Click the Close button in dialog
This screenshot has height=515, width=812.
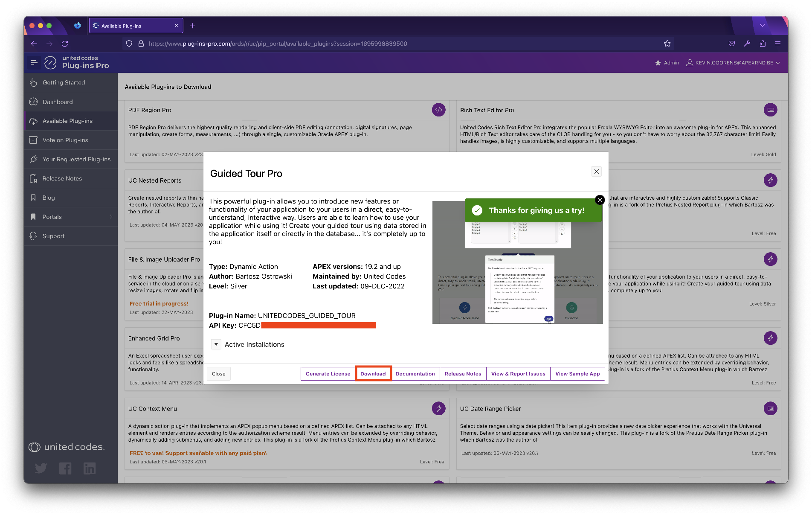pyautogui.click(x=219, y=374)
